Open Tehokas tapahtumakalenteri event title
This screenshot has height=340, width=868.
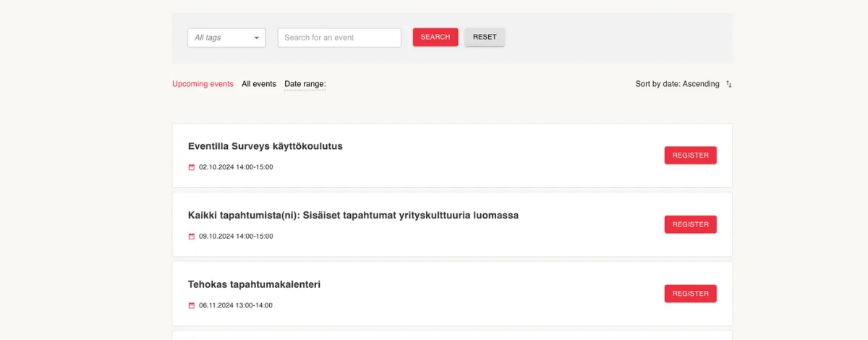pyautogui.click(x=254, y=284)
